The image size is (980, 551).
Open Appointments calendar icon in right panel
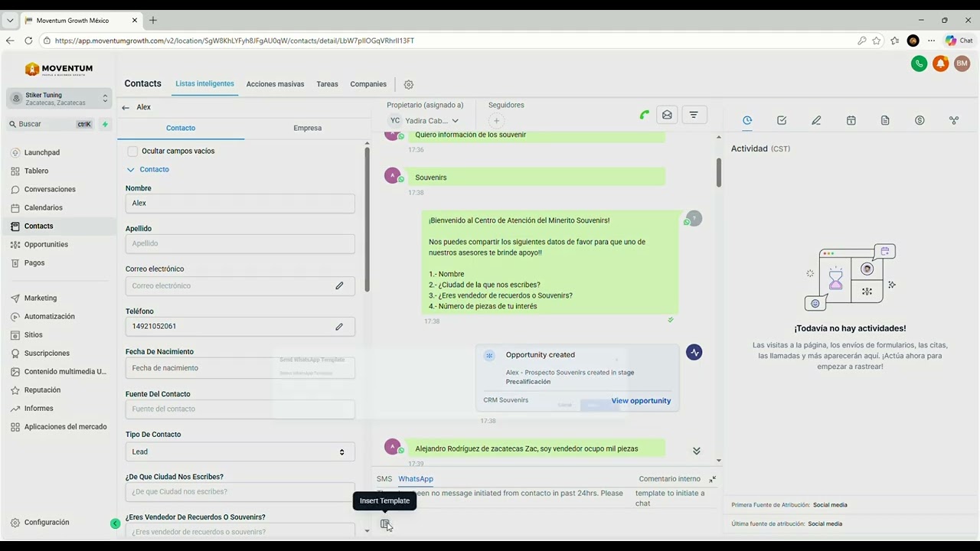(851, 120)
